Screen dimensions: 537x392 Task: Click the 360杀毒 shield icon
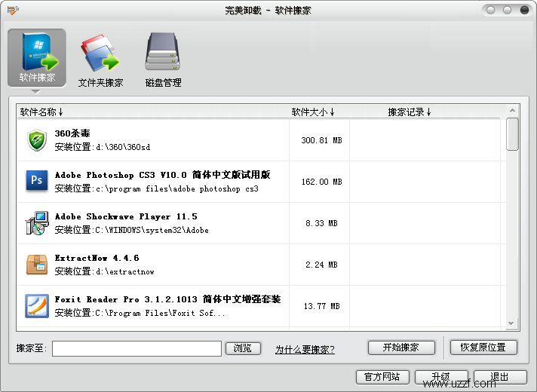[37, 140]
